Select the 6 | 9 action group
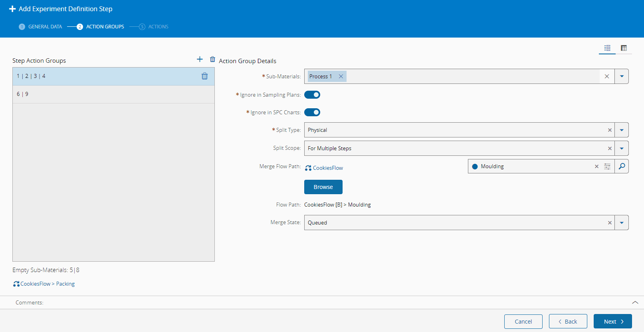The height and width of the screenshot is (332, 644). 113,94
